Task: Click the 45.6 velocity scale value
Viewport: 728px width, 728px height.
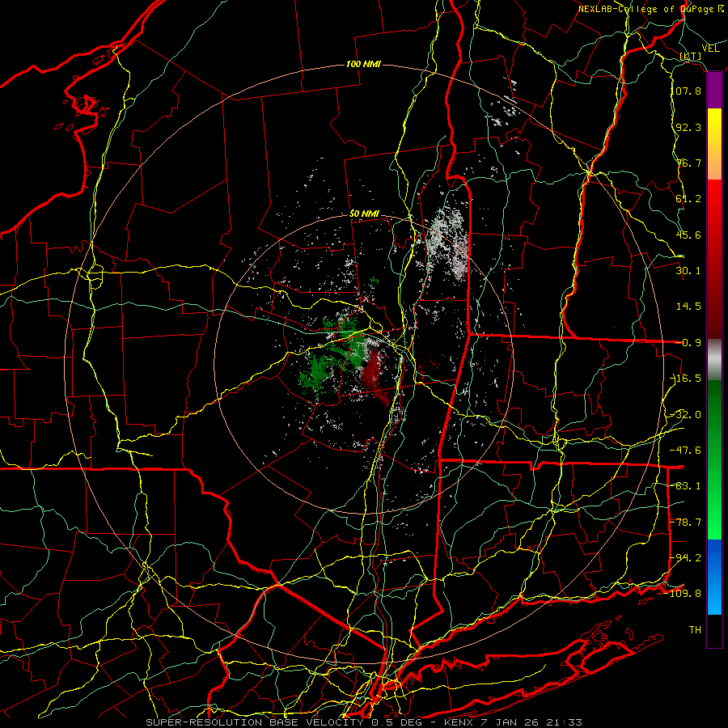Action: [x=688, y=235]
